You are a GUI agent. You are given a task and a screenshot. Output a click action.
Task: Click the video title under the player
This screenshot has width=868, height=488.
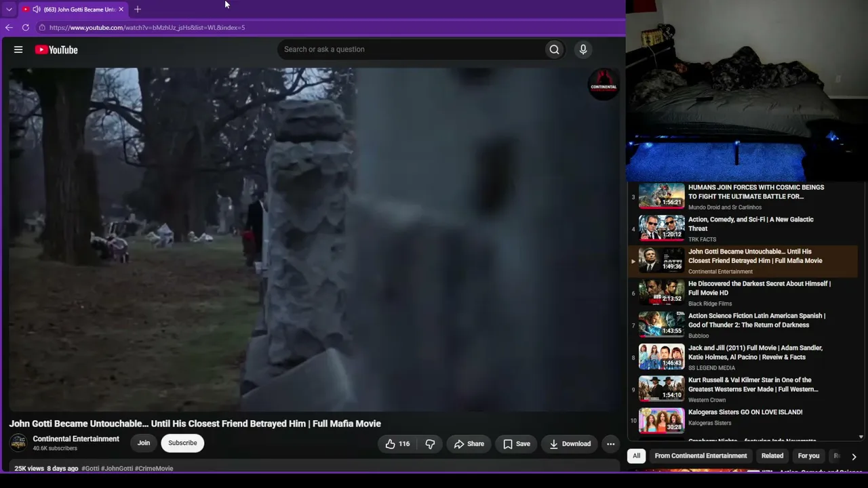[195, 424]
